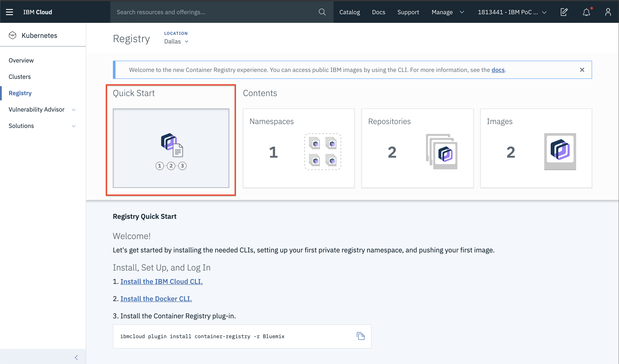Click the ibmcloud plugin install command text

click(202, 336)
